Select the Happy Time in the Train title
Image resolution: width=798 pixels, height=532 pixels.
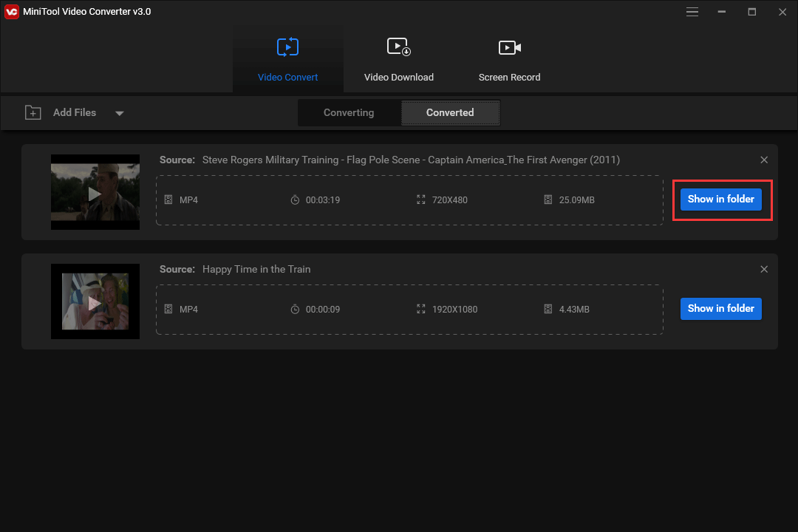[256, 269]
